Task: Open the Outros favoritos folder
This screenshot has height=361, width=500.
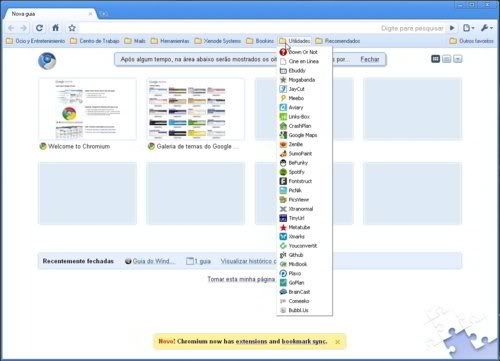Action: 471,41
